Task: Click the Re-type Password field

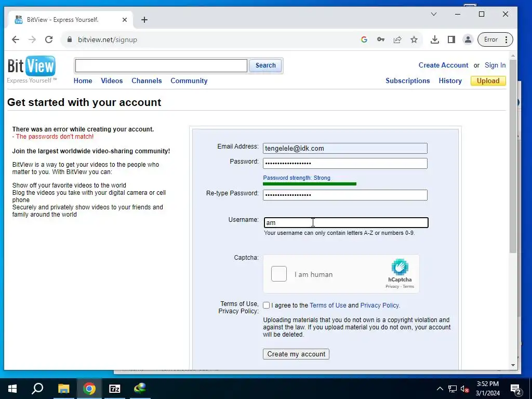Action: click(345, 195)
